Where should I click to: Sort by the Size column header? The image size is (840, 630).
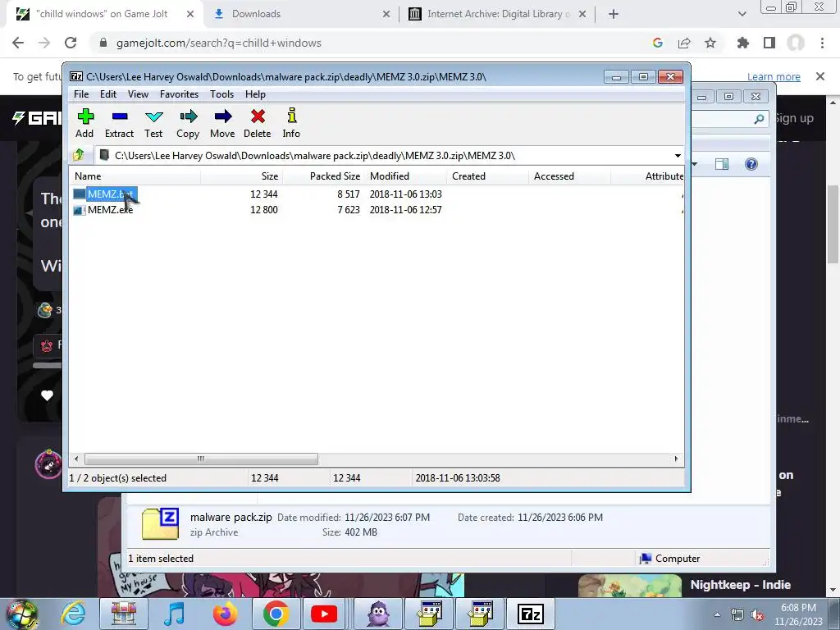[x=242, y=176]
